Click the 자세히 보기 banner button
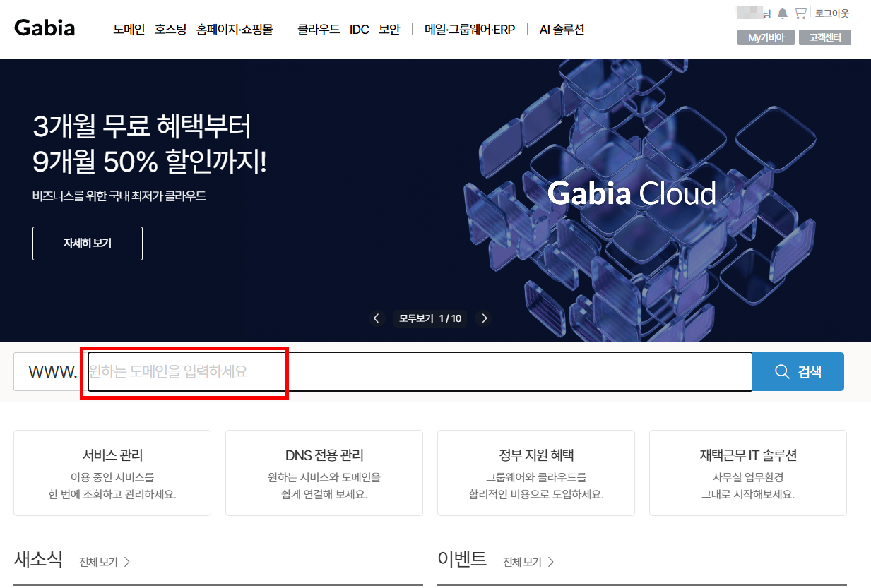Screen dimensions: 871x588 (88, 244)
